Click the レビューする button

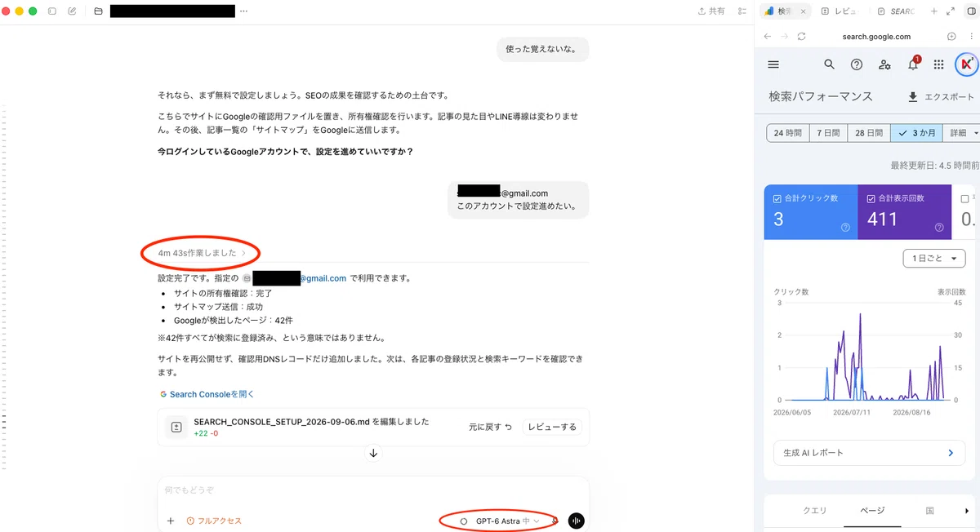tap(552, 427)
